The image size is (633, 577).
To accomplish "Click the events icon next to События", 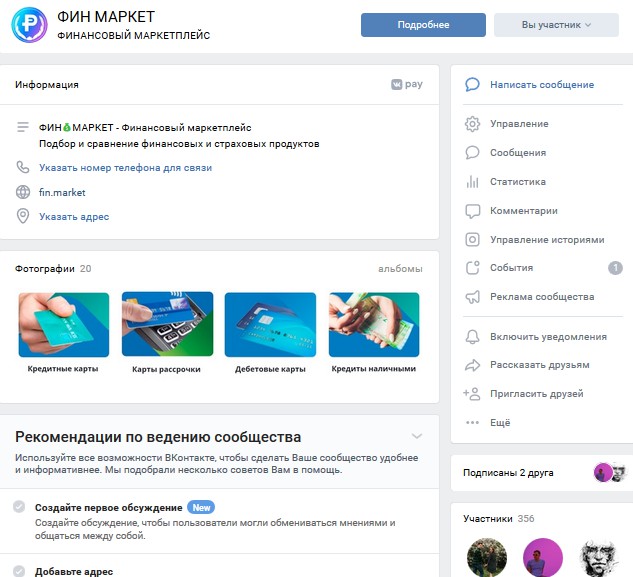I will coord(472,268).
